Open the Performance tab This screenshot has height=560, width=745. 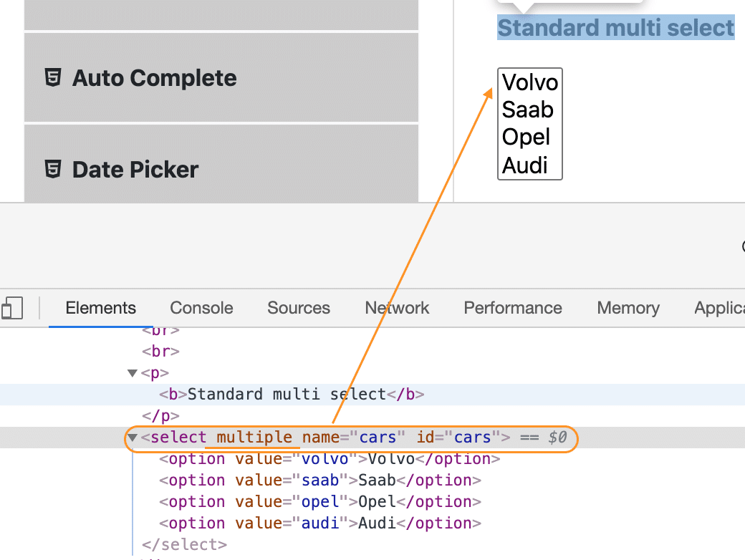pyautogui.click(x=513, y=308)
